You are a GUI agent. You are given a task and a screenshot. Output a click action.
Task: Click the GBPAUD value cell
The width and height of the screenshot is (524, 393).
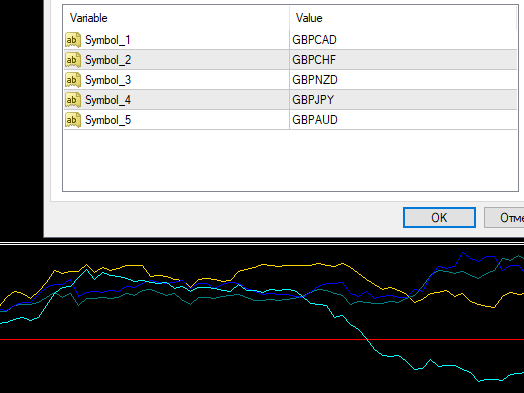pyautogui.click(x=403, y=120)
